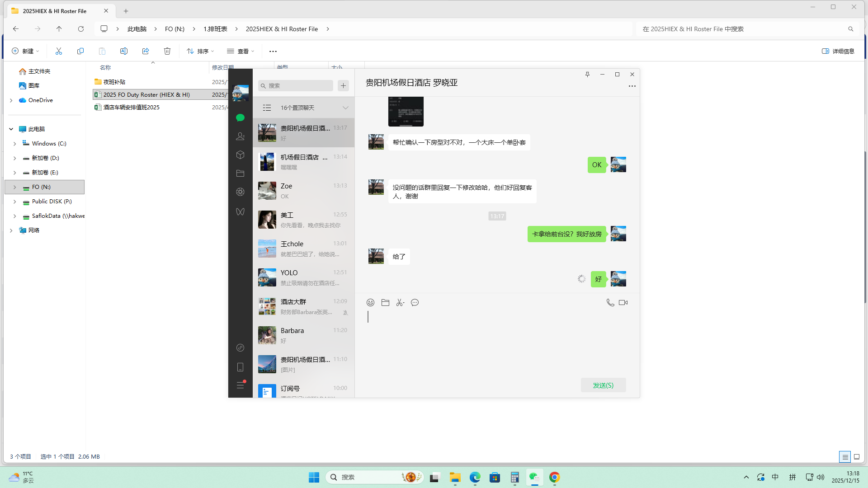Expand the 新加卷 (D:) drive tree
868x488 pixels.
(14, 158)
